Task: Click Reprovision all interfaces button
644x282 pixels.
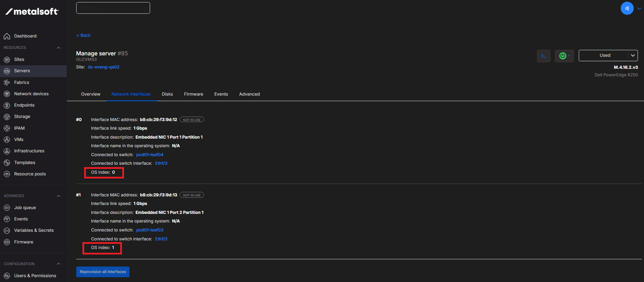Action: pos(103,272)
